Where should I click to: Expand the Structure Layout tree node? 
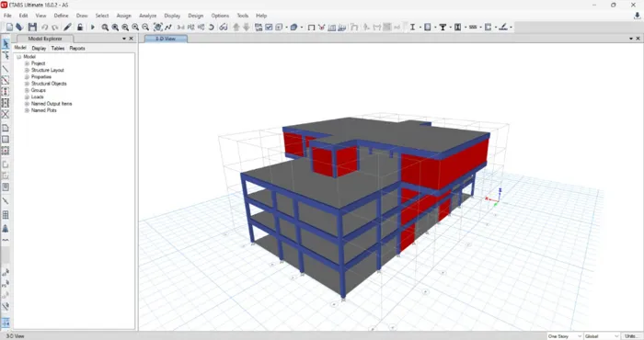(27, 70)
